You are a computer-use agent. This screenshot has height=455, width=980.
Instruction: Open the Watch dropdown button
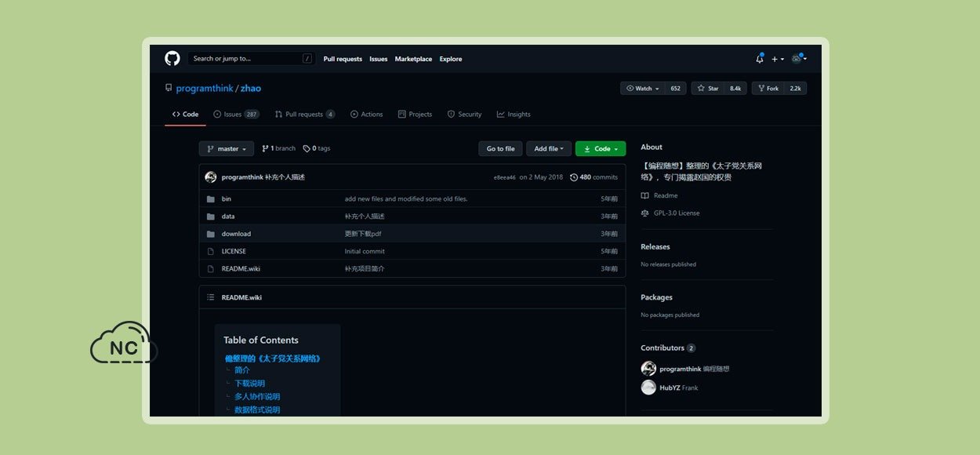[x=642, y=89]
